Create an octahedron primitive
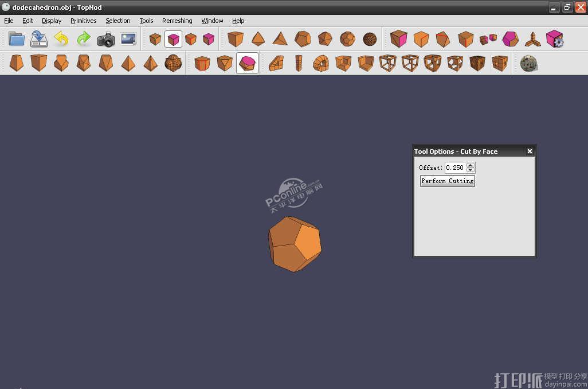The height and width of the screenshot is (389, 588). point(258,39)
